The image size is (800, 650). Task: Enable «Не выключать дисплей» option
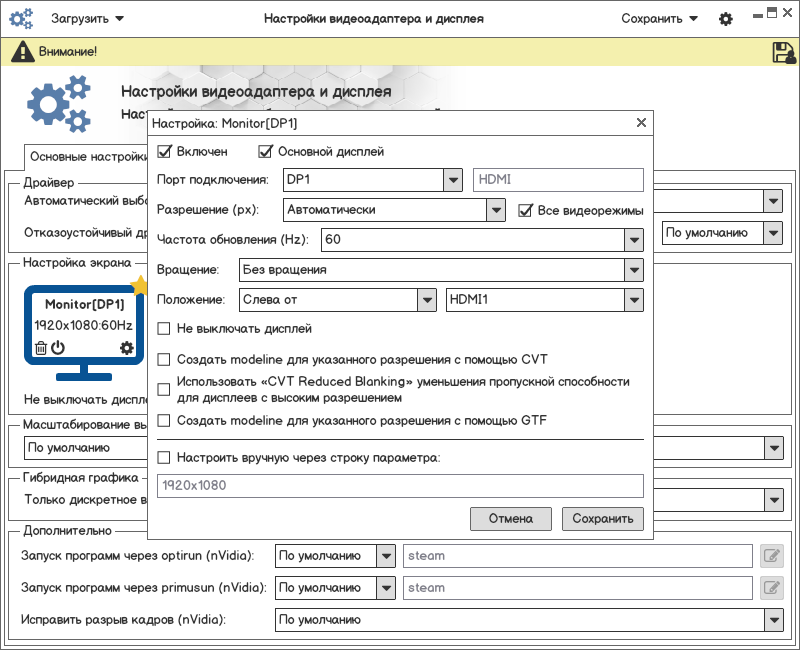click(165, 329)
